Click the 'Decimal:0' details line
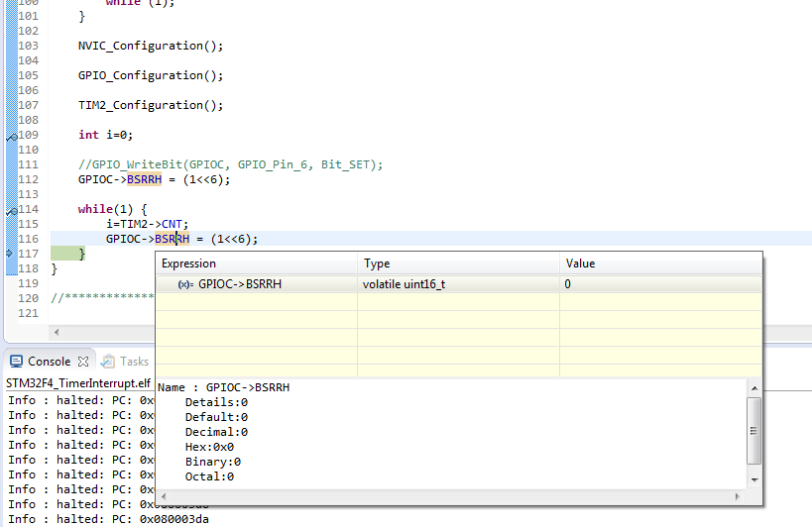Screen dimensions: 812x527 [216, 432]
